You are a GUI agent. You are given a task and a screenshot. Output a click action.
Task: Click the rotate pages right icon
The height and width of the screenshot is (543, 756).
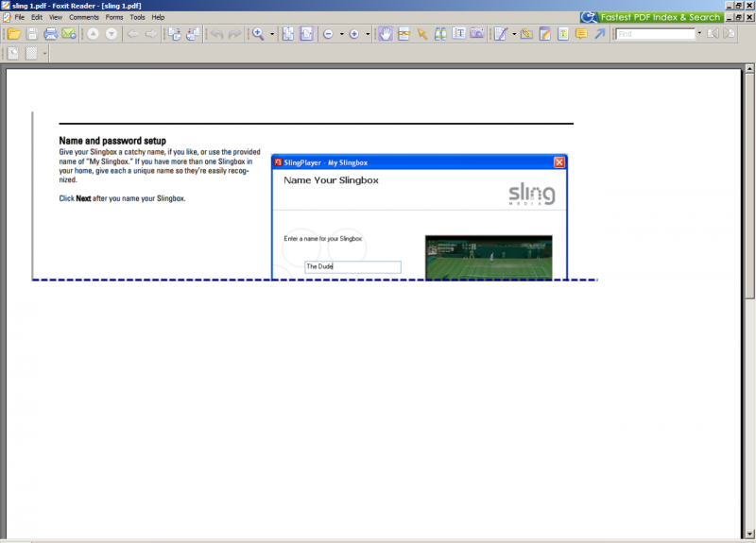click(x=175, y=34)
